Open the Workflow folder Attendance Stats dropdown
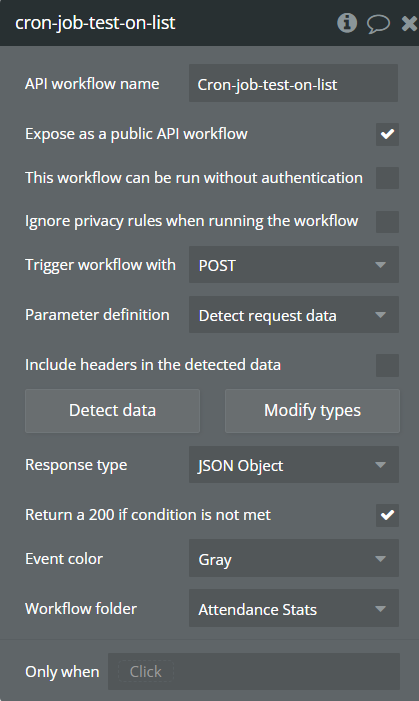Viewport: 419px width, 701px height. tap(294, 608)
